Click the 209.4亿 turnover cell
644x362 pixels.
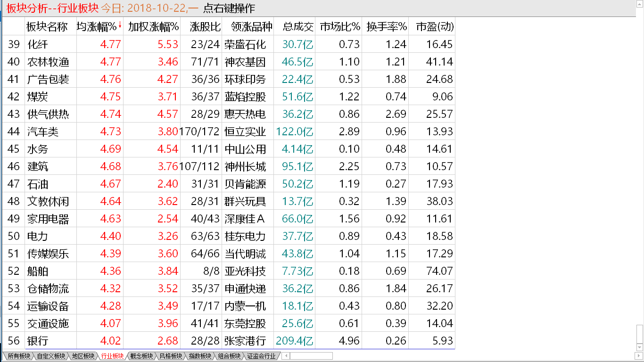pos(295,341)
